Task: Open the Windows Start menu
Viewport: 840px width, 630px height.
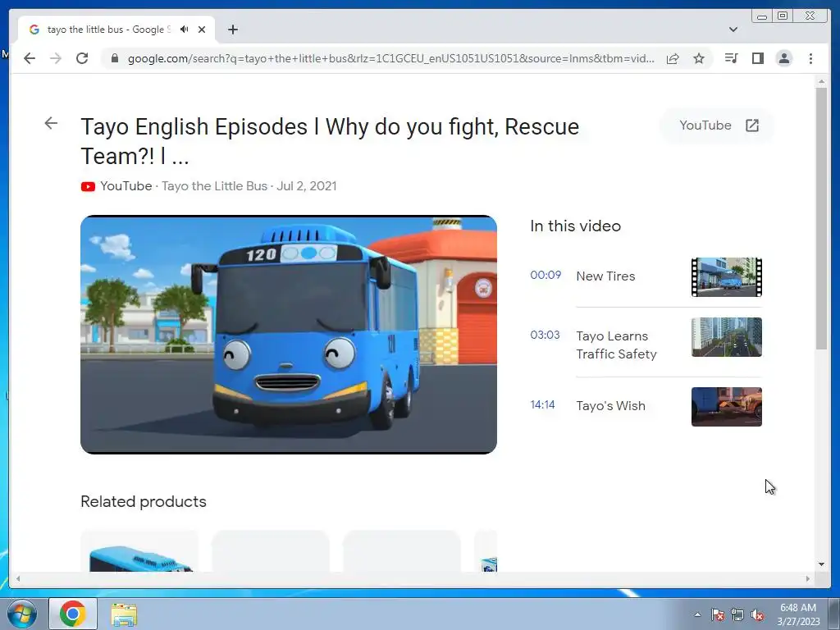Action: click(22, 614)
